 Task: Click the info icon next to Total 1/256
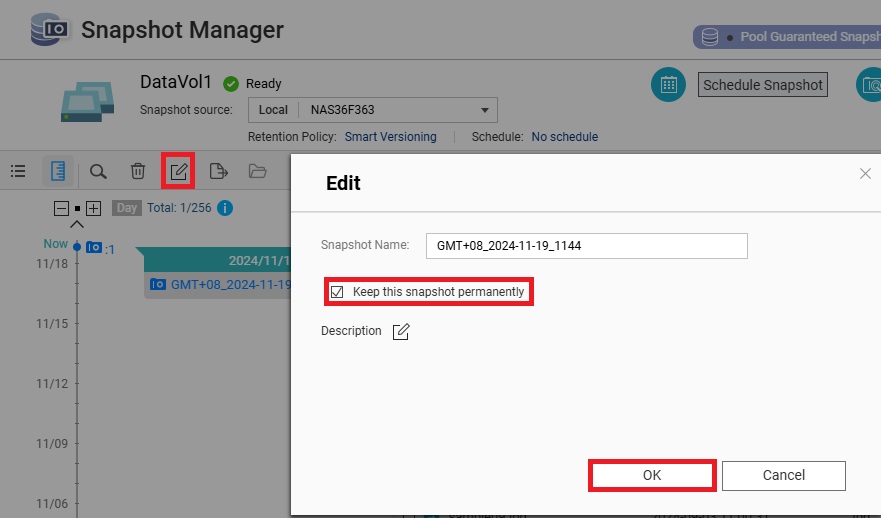coord(225,208)
